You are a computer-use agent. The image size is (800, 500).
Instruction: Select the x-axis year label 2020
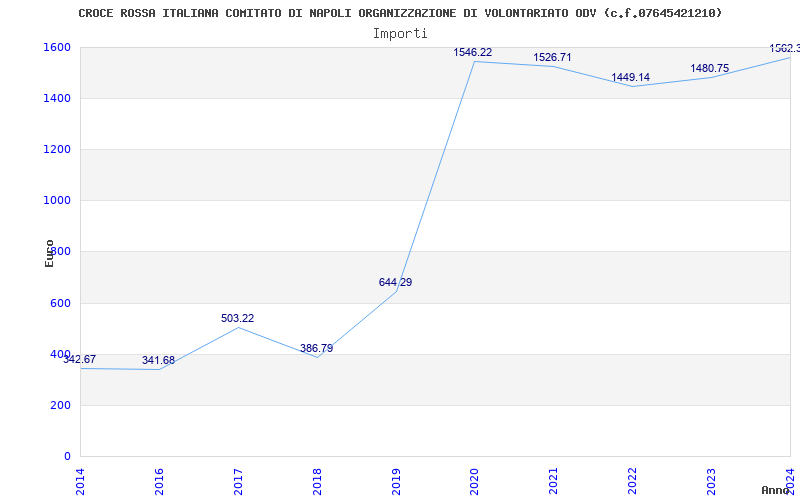(474, 481)
